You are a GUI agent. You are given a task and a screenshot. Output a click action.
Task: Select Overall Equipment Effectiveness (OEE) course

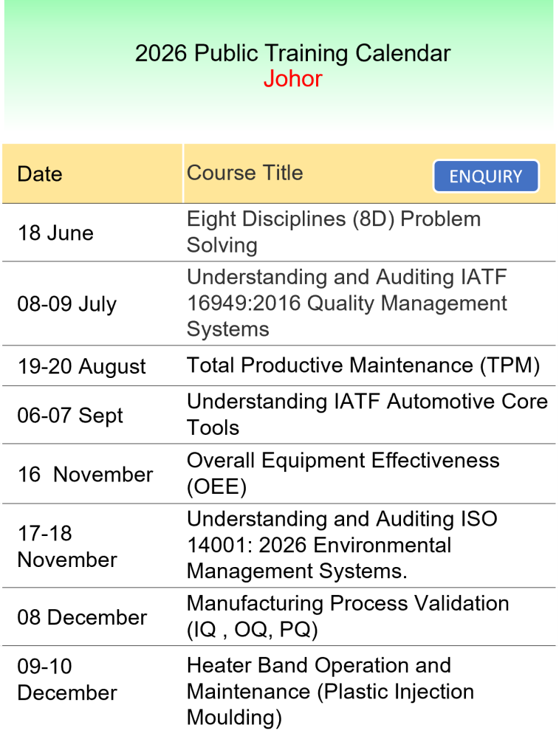[343, 473]
